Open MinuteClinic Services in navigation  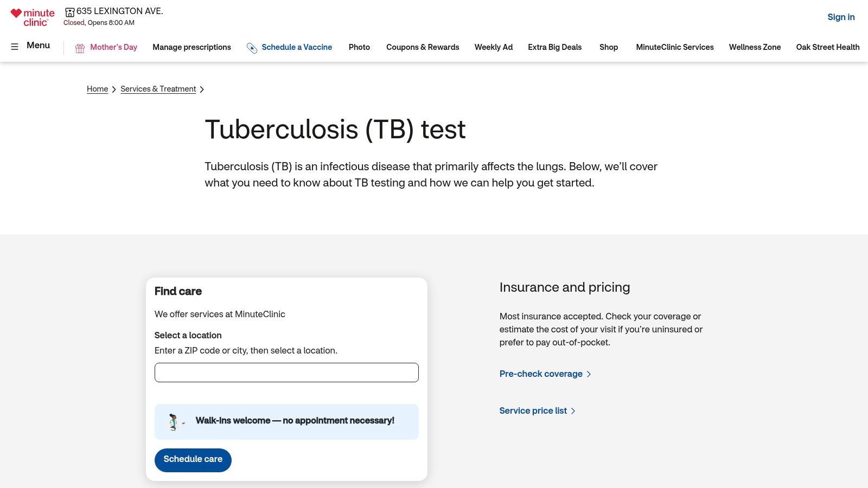674,47
